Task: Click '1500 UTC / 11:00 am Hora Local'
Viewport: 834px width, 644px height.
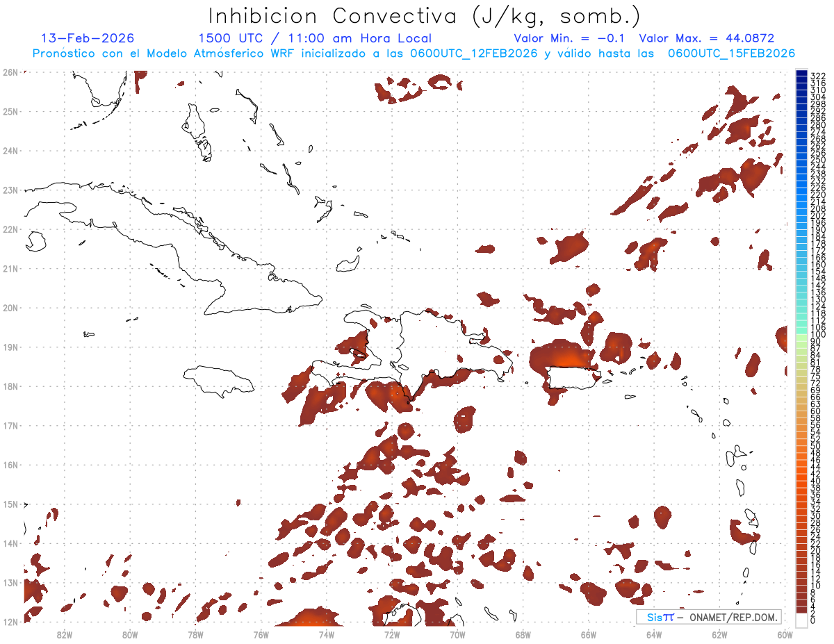Action: [315, 38]
